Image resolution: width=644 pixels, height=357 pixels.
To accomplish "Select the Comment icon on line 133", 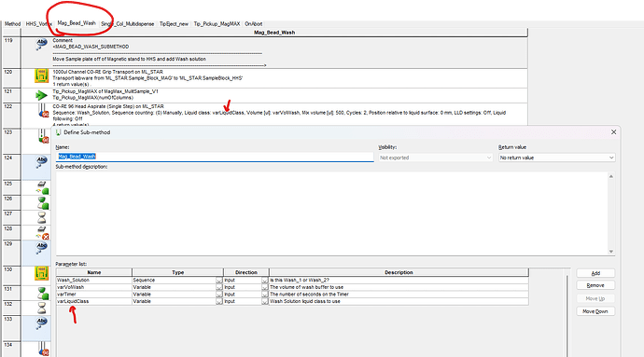I will tap(41, 323).
